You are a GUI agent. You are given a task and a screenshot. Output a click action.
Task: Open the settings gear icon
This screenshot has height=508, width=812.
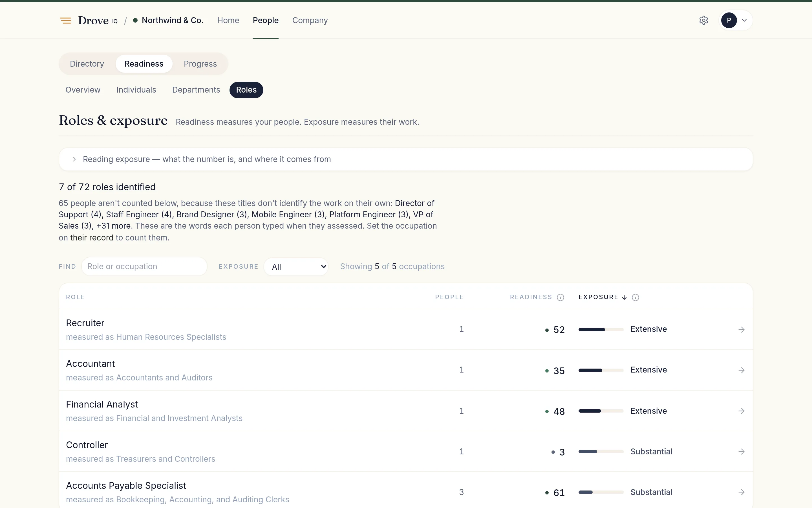(704, 21)
